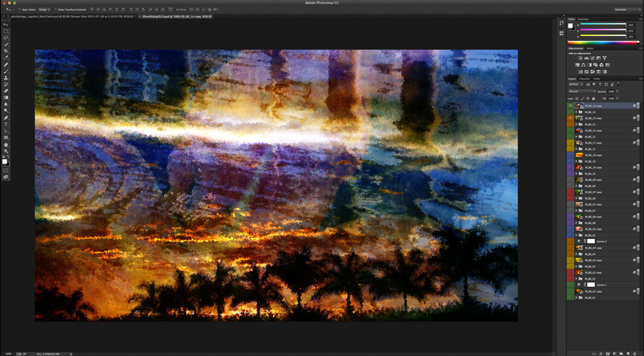Select the Blur tool
The image size is (644, 356).
(x=6, y=104)
